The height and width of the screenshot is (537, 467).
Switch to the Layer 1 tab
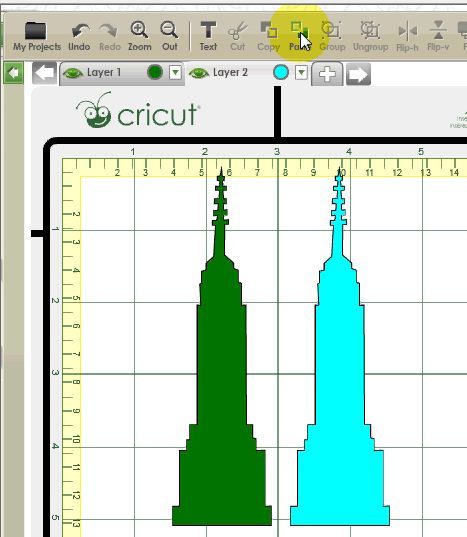[x=122, y=73]
